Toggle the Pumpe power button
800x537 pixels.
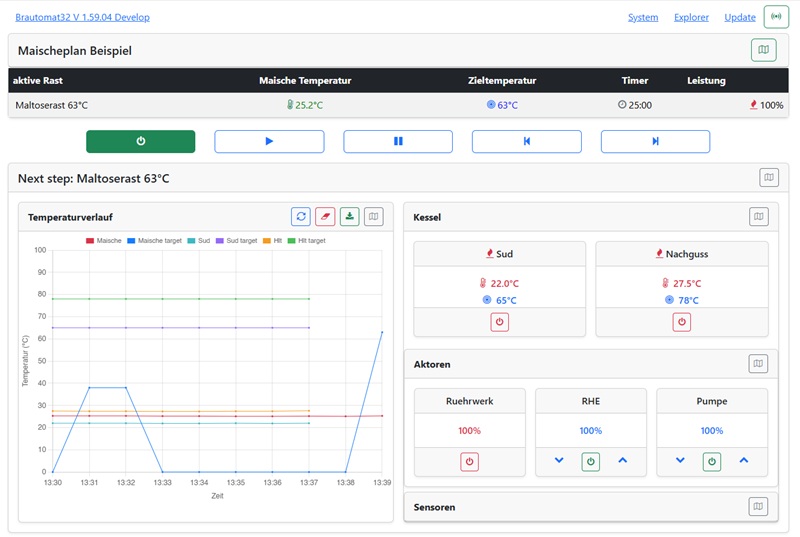point(712,461)
